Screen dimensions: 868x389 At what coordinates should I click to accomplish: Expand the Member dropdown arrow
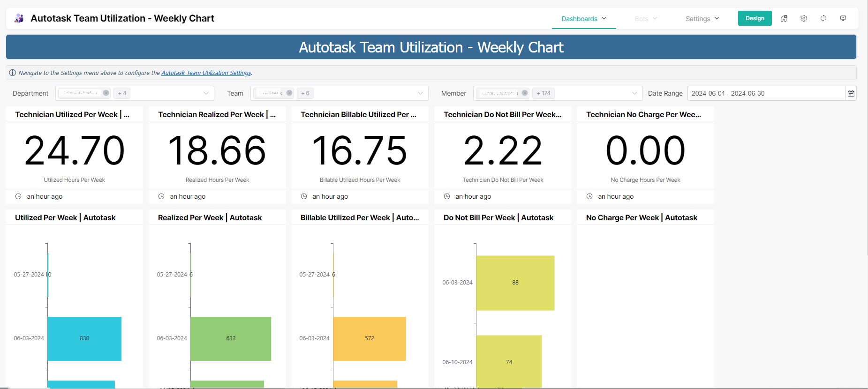tap(634, 93)
